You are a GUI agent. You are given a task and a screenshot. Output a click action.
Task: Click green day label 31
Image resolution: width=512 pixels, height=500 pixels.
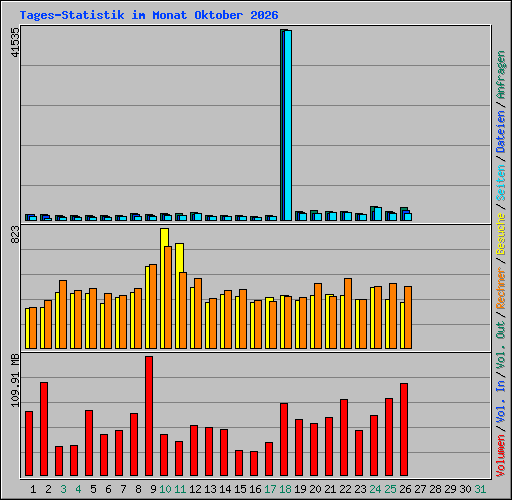(480, 489)
